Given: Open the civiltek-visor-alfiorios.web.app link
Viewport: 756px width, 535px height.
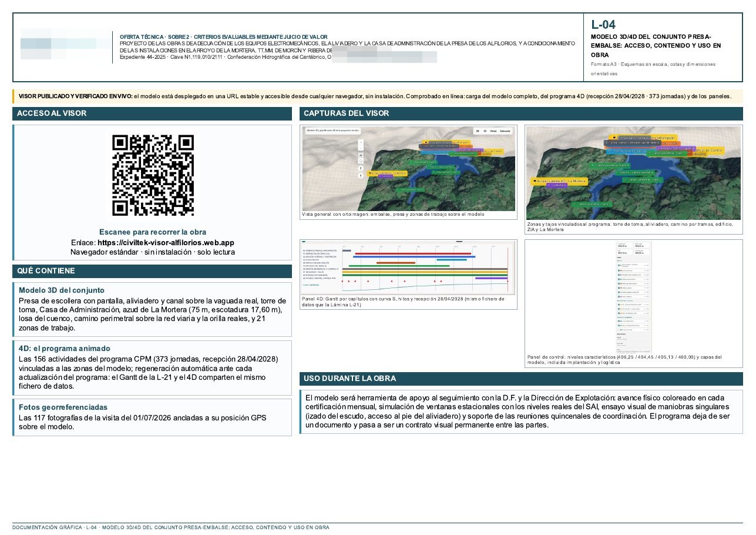Looking at the screenshot, I should 166,242.
